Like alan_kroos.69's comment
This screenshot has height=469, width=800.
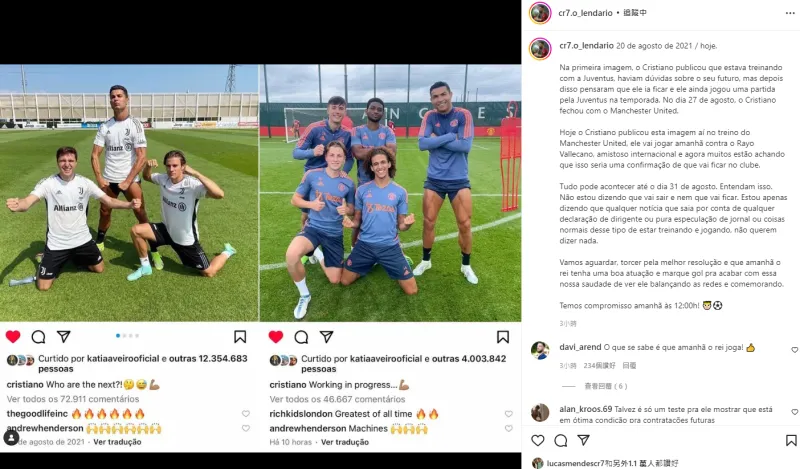coord(794,411)
